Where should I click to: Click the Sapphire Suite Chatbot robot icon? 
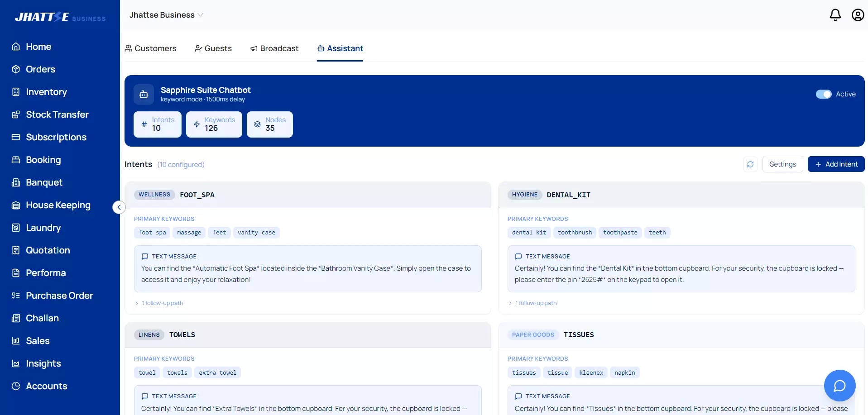144,94
